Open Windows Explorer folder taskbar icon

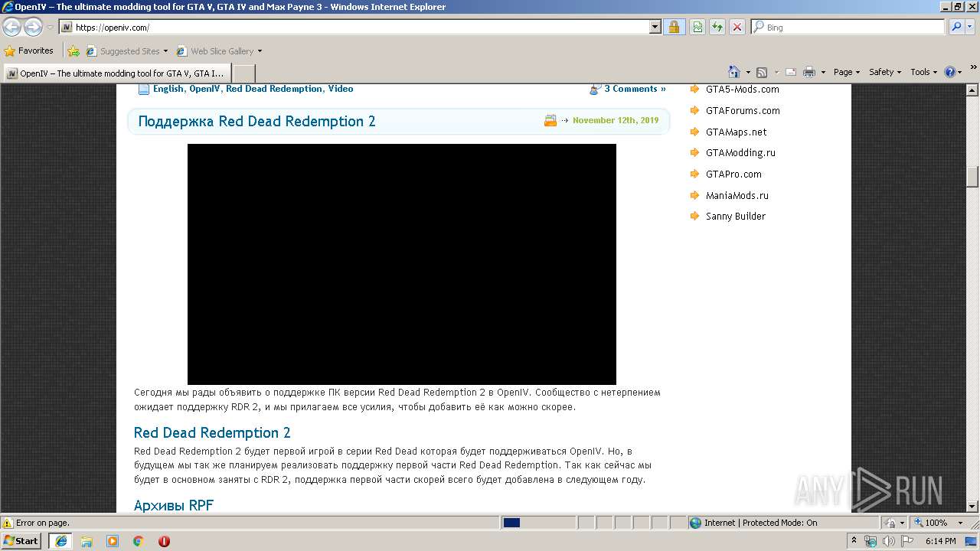tap(87, 541)
